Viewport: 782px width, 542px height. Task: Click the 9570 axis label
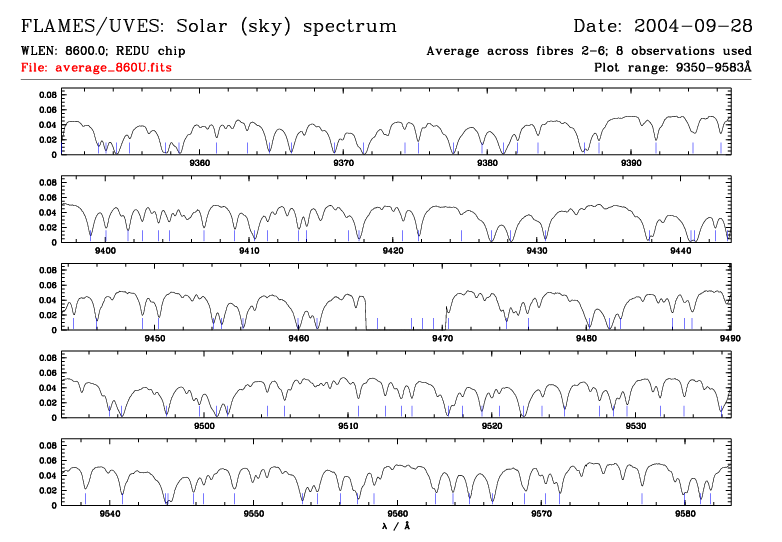coord(542,514)
